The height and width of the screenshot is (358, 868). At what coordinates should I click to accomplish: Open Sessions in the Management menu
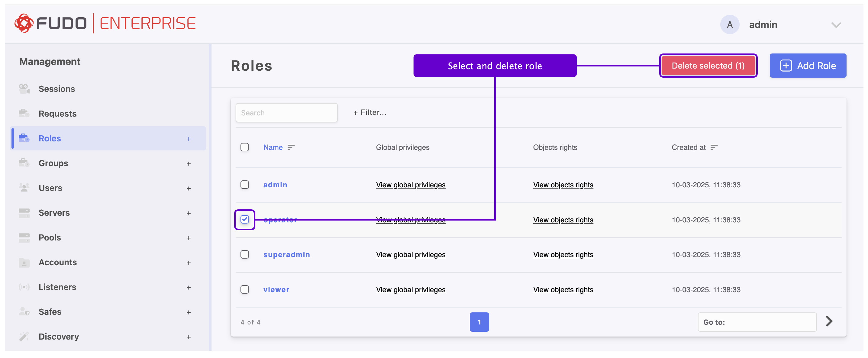(x=56, y=89)
